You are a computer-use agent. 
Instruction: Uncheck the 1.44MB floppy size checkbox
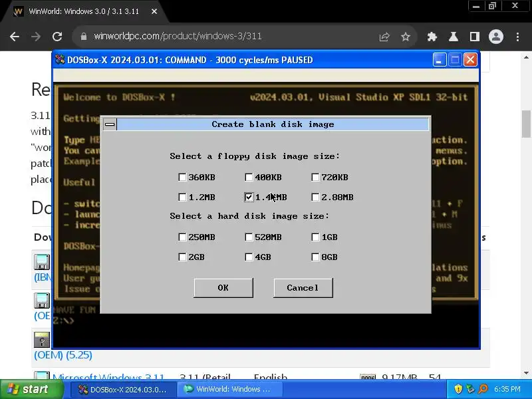click(249, 197)
